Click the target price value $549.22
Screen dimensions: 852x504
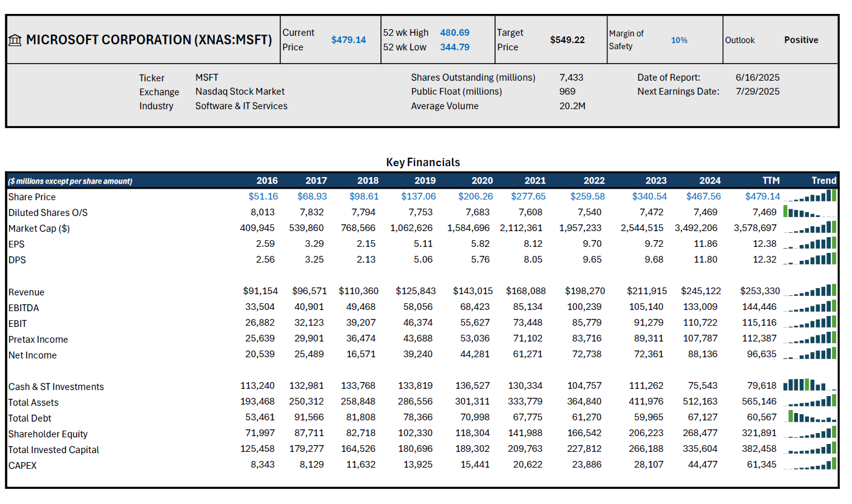click(567, 40)
